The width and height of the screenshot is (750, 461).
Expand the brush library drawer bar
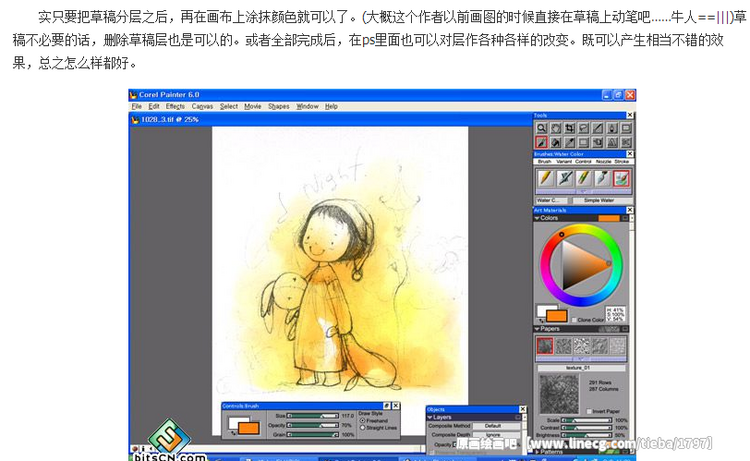click(x=583, y=191)
